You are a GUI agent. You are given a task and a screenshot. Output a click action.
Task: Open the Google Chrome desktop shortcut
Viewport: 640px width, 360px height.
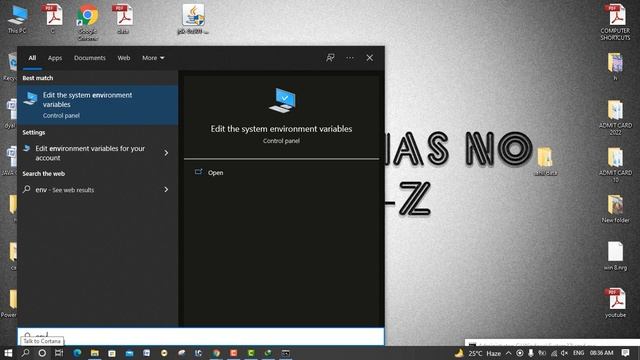(87, 22)
